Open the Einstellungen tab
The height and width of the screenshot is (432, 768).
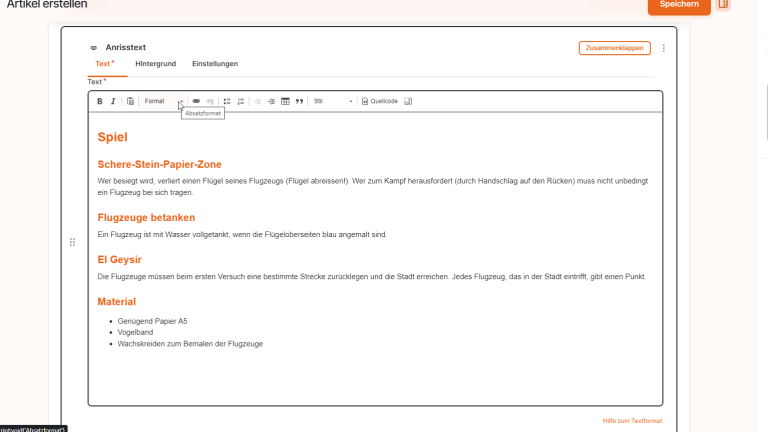[x=215, y=64]
